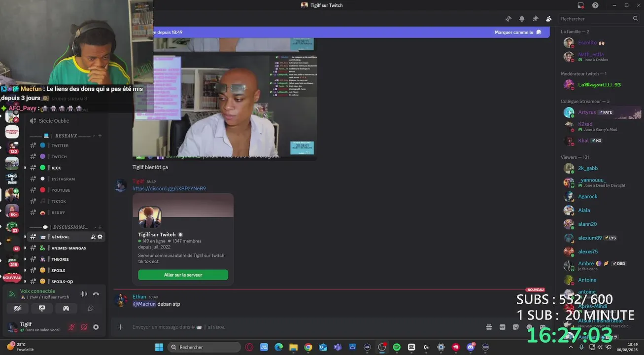This screenshot has height=355, width=644.
Task: Open the gift icon in message bar
Action: pyautogui.click(x=489, y=327)
